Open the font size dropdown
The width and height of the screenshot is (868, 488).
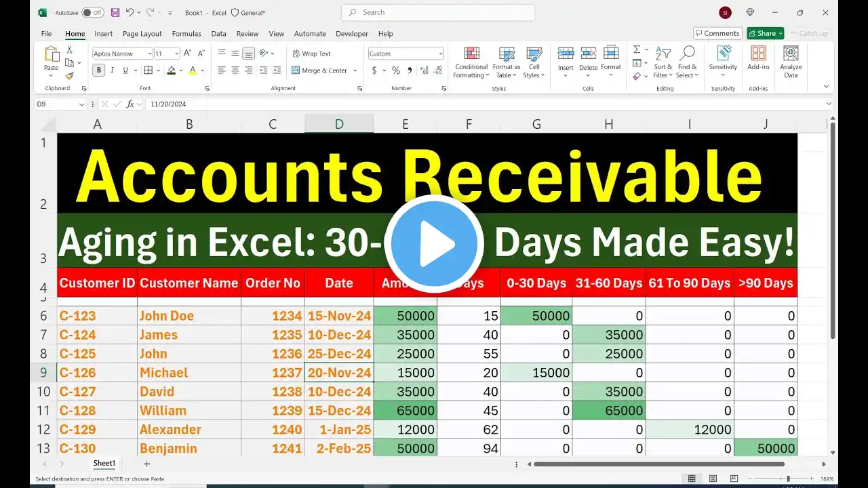pos(177,54)
